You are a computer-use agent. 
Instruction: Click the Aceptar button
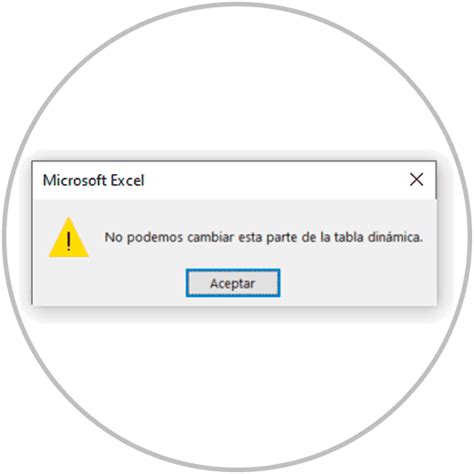[233, 283]
